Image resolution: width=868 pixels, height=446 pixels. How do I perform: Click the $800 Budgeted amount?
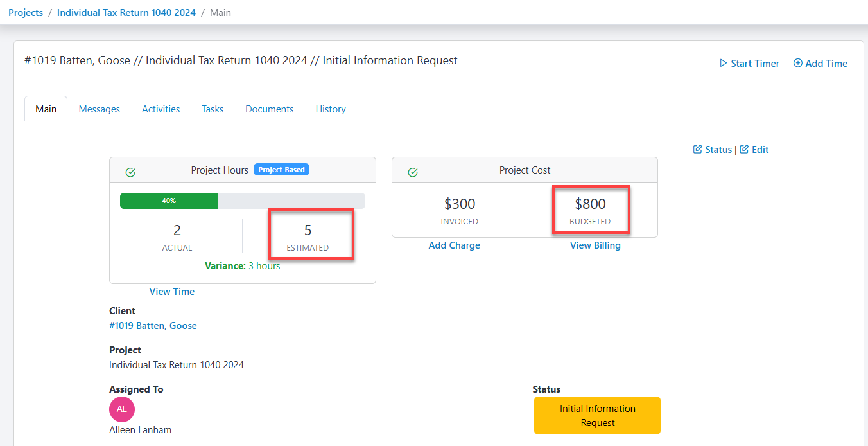590,204
